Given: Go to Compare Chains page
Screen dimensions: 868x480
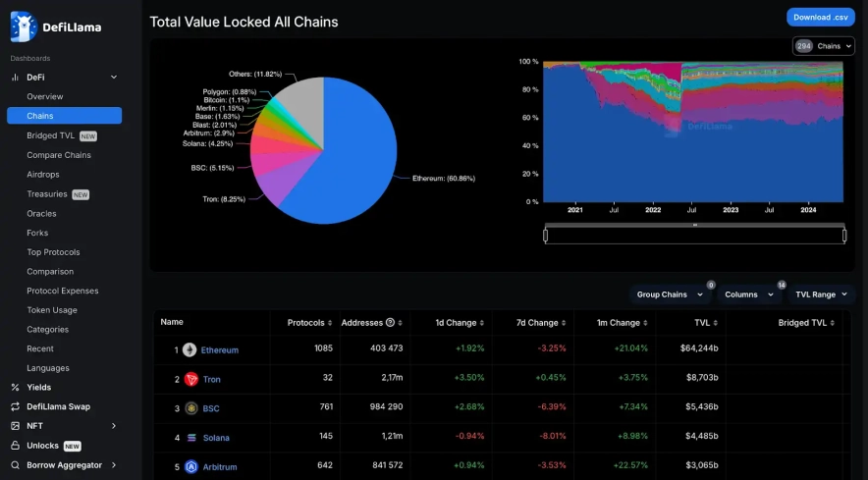Looking at the screenshot, I should [59, 155].
